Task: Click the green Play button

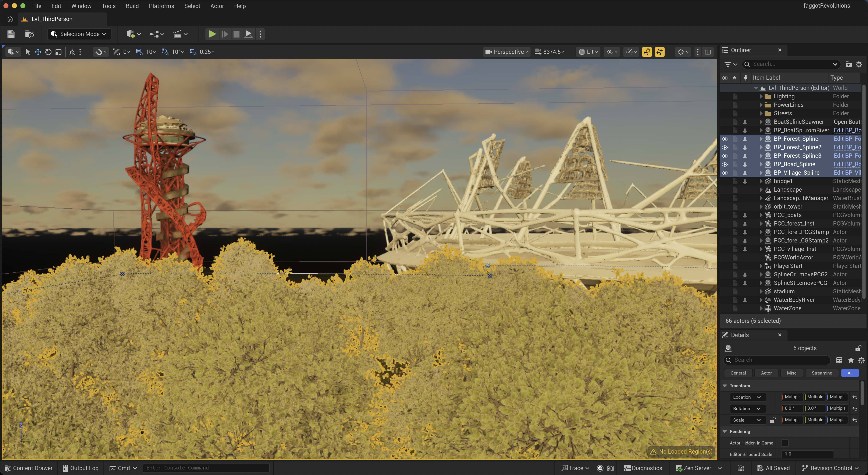Action: (212, 34)
